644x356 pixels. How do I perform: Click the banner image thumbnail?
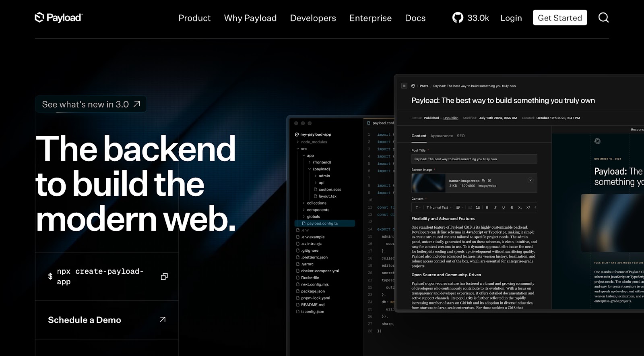[428, 183]
